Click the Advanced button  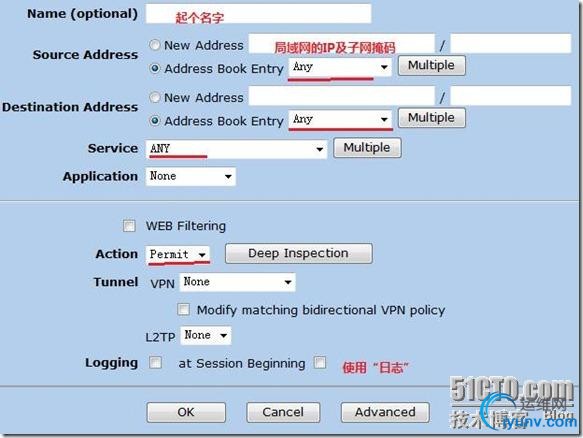pyautogui.click(x=385, y=412)
